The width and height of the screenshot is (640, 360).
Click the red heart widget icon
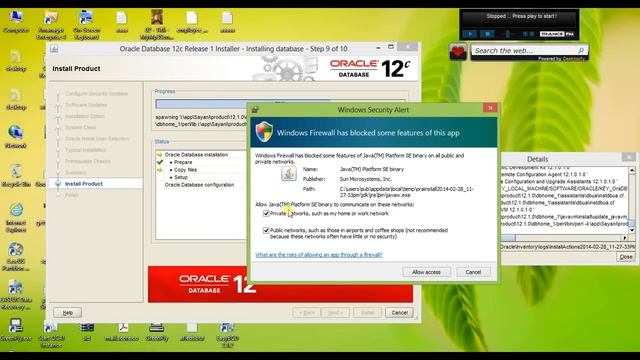click(x=458, y=52)
